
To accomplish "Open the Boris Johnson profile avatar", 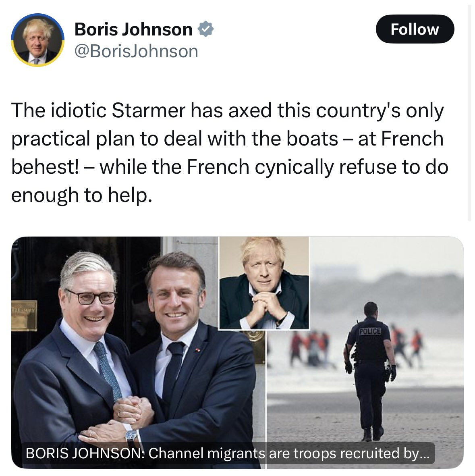I will (x=37, y=40).
